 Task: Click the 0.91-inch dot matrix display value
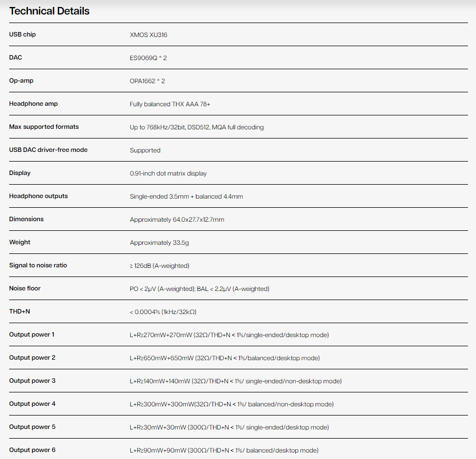168,173
